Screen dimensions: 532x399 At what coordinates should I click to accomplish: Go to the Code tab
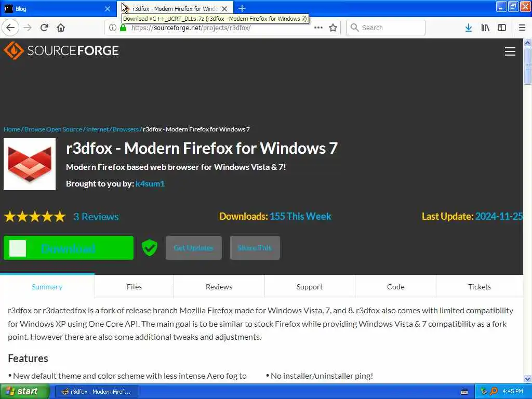click(x=395, y=287)
